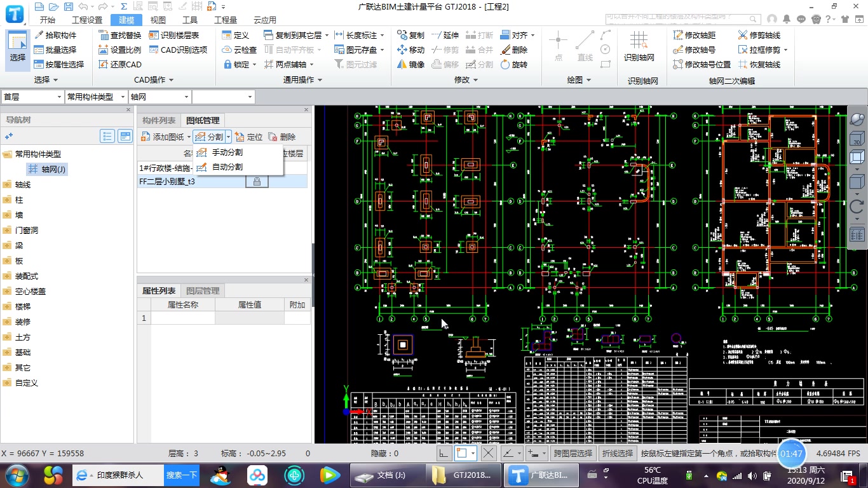Open 识别楼层表 floor table recognition
Image resolution: width=868 pixels, height=488 pixels.
174,36
